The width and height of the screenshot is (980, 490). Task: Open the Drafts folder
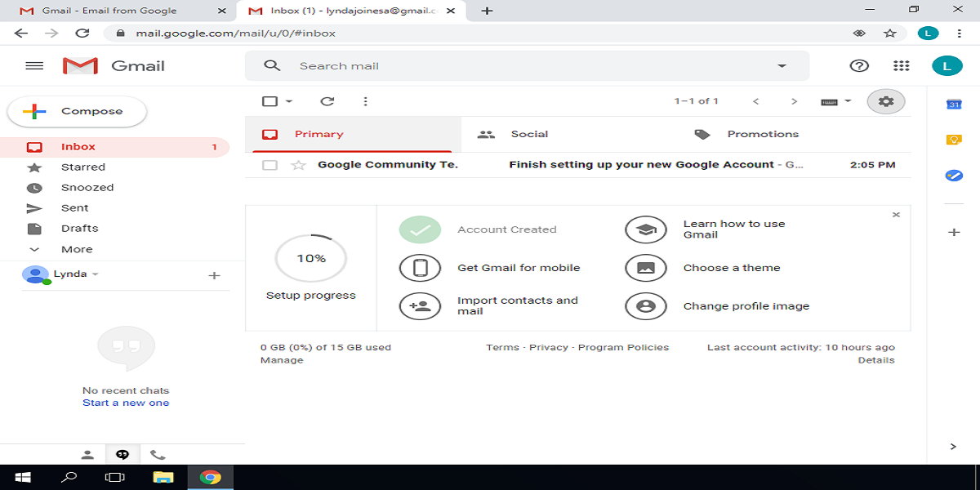[x=114, y=229]
